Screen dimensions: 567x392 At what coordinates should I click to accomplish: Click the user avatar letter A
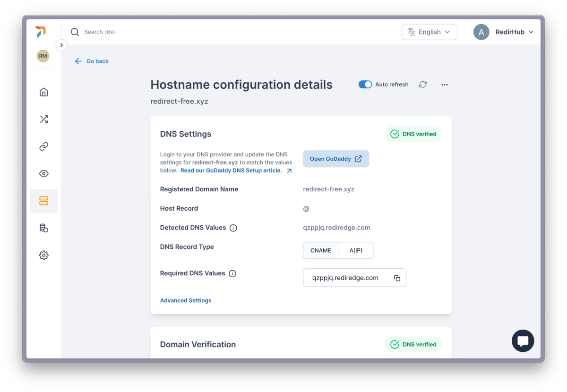point(481,32)
